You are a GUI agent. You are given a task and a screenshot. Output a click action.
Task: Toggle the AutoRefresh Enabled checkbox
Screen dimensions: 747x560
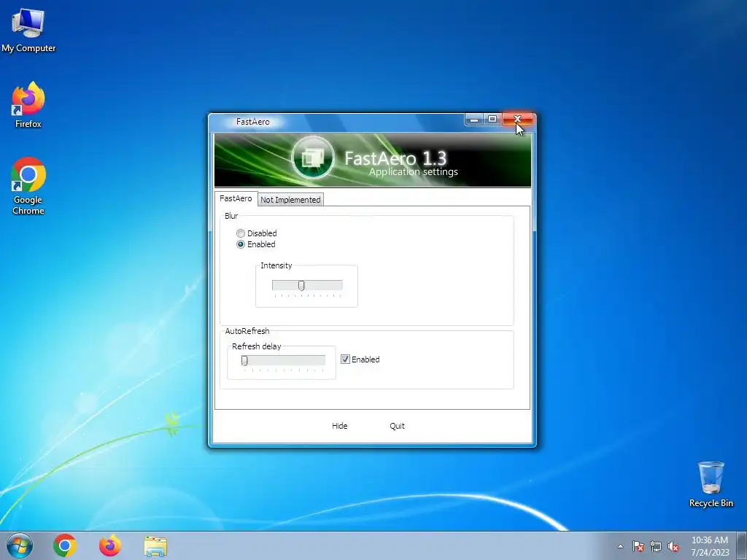(x=345, y=359)
